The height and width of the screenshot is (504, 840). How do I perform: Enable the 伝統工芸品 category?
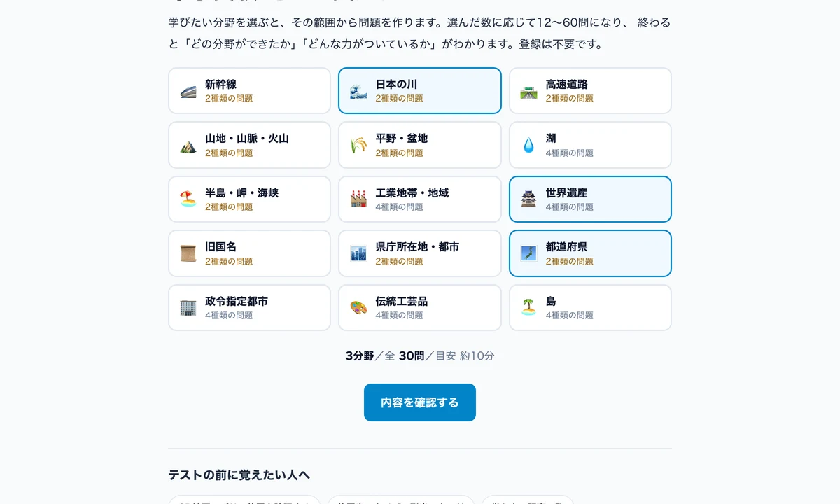(x=420, y=308)
